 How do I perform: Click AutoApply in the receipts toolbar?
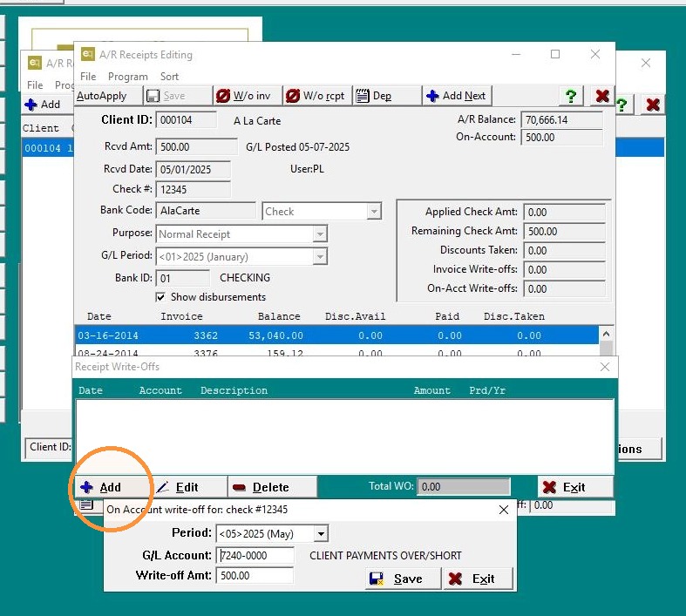108,96
